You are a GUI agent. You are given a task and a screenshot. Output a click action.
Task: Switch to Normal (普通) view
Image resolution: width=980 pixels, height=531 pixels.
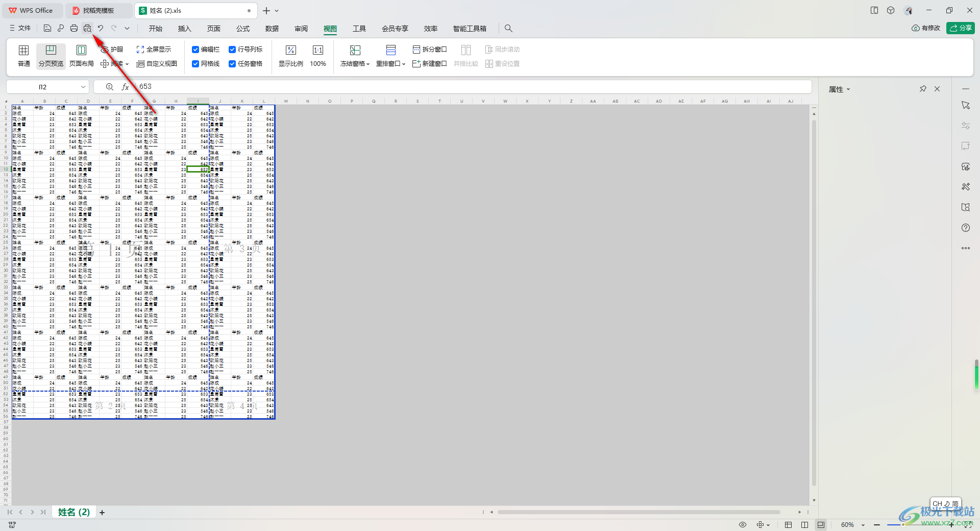click(24, 56)
